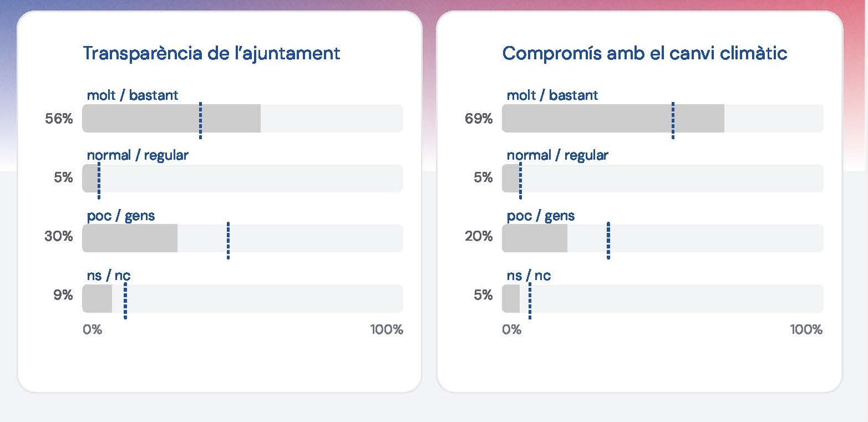Screen dimensions: 868x422
Task: Select the 69% molt / bastant bar in Compromís
Action: point(613,118)
